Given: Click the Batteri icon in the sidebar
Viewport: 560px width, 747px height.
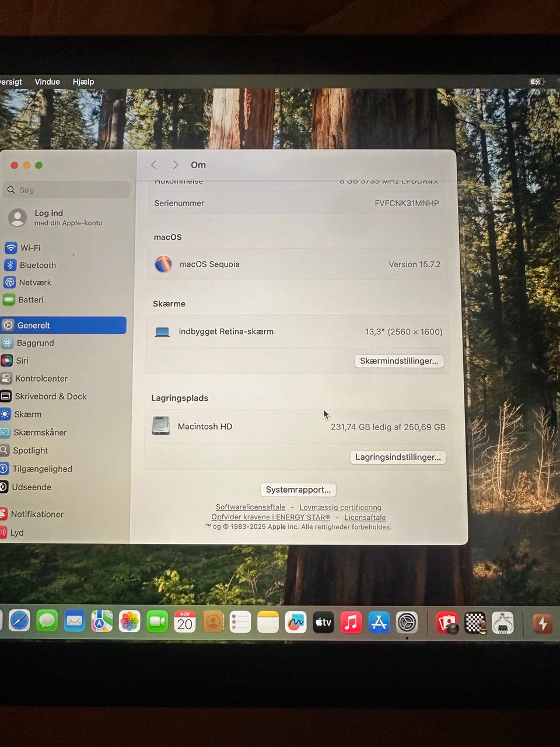Looking at the screenshot, I should pyautogui.click(x=9, y=300).
